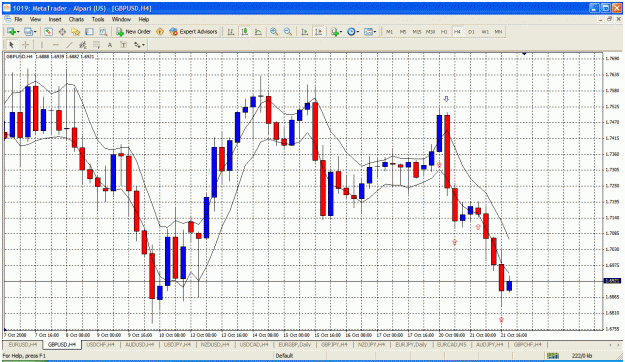
Task: Set timeframe to H1
Action: click(444, 32)
